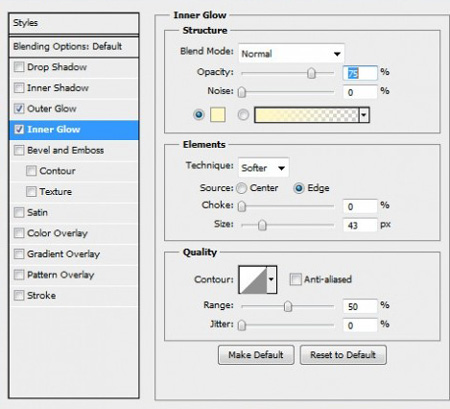The height and width of the screenshot is (409, 450).
Task: Uncheck the Outer Glow checkbox
Action: [x=19, y=109]
